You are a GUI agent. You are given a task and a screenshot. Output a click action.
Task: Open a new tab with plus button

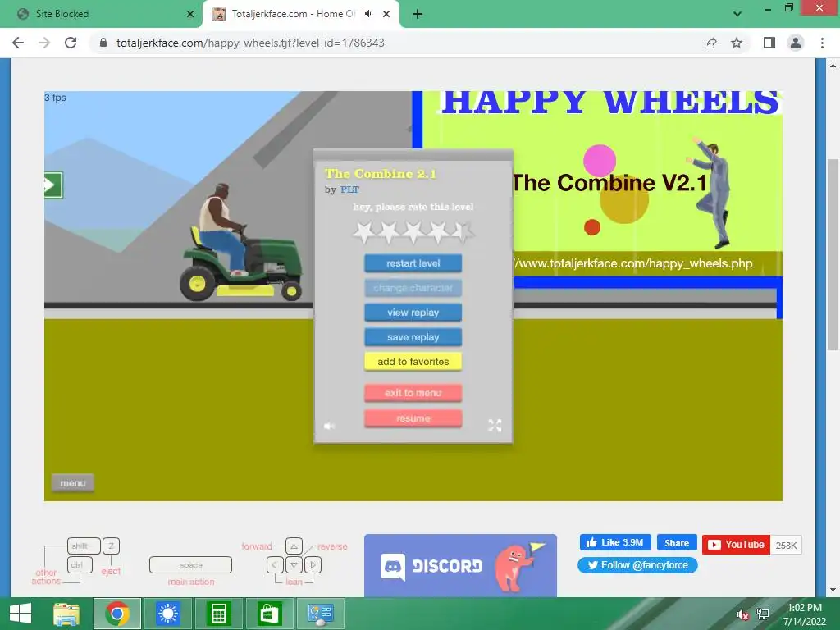click(x=418, y=14)
